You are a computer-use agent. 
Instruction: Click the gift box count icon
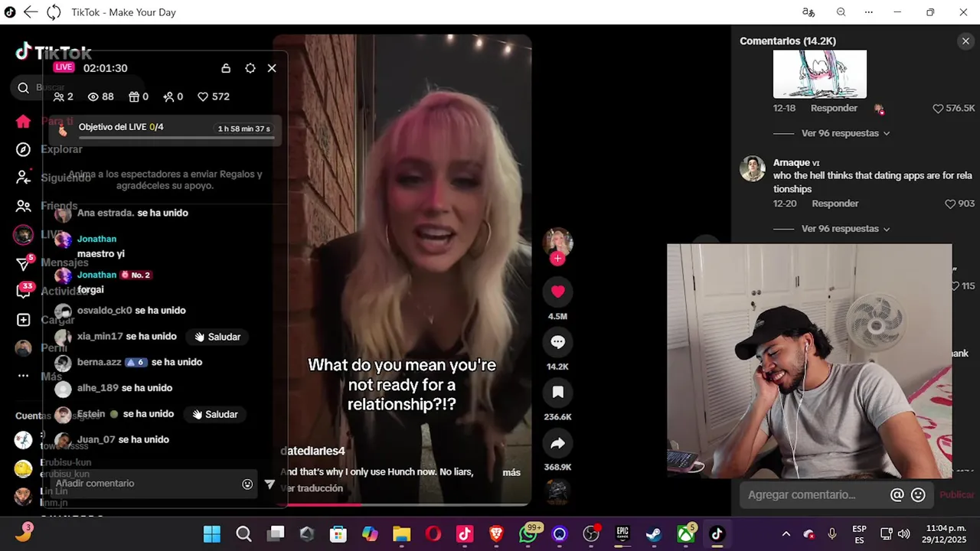coord(139,96)
